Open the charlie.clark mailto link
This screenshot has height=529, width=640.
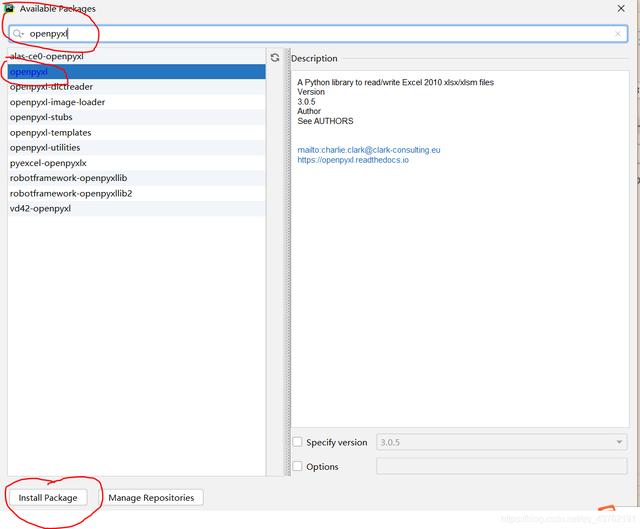(368, 150)
